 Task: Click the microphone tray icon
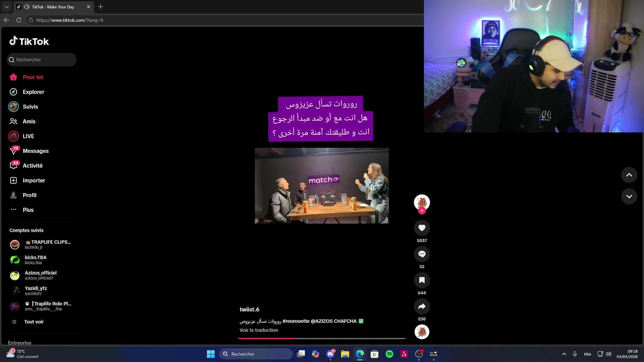coord(575,354)
